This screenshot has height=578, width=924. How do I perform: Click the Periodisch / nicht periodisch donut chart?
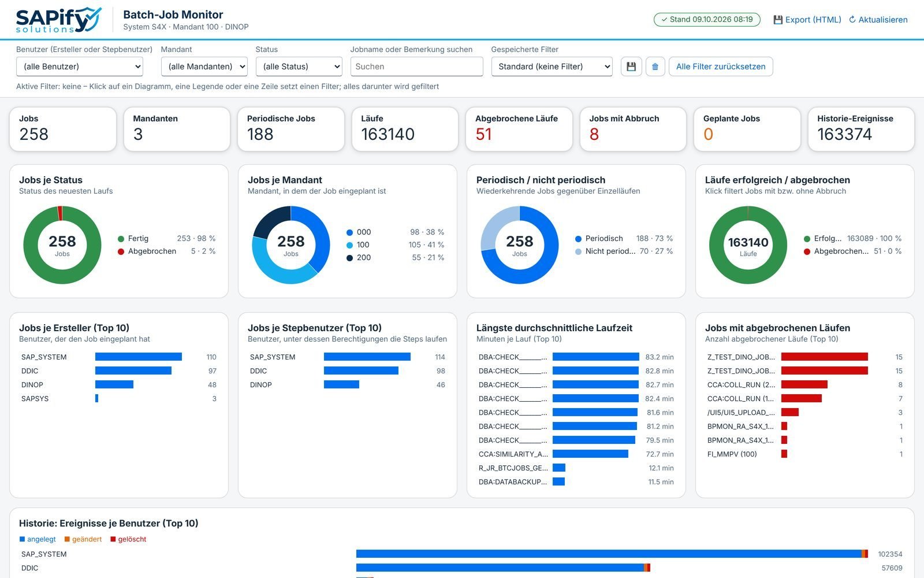(x=520, y=245)
